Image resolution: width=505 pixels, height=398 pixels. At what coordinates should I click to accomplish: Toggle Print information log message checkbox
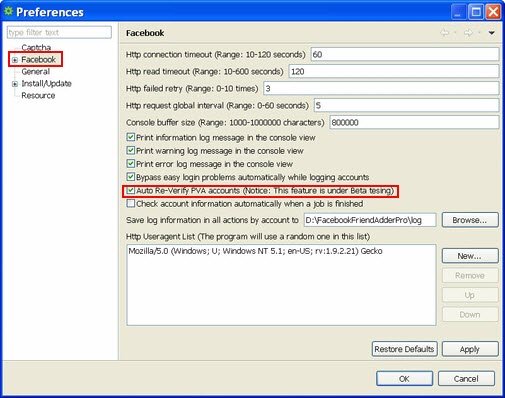(x=131, y=137)
